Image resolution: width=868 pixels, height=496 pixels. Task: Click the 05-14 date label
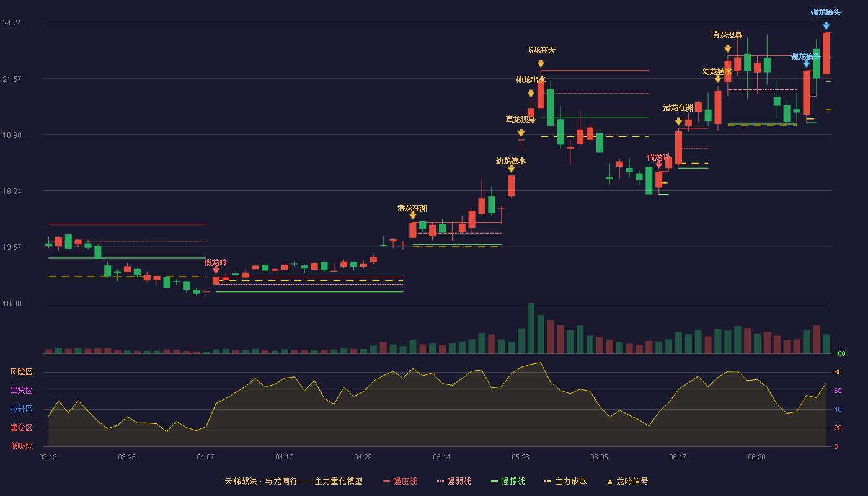click(x=441, y=457)
